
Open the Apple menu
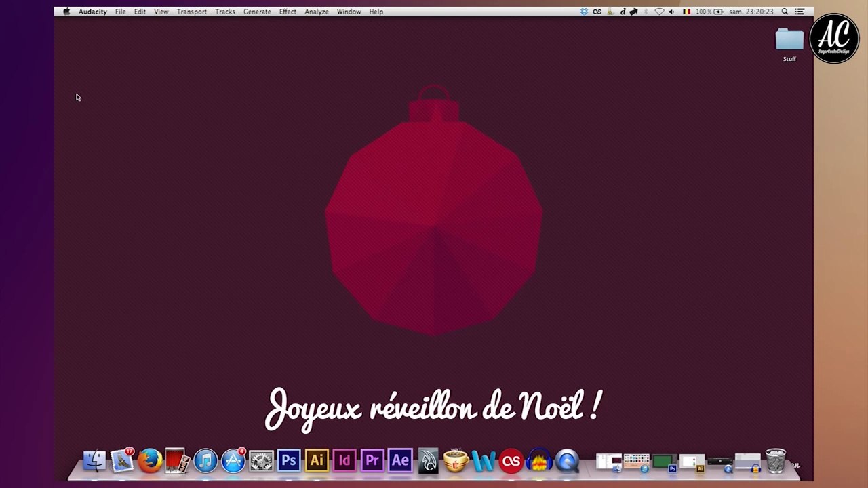pos(66,12)
